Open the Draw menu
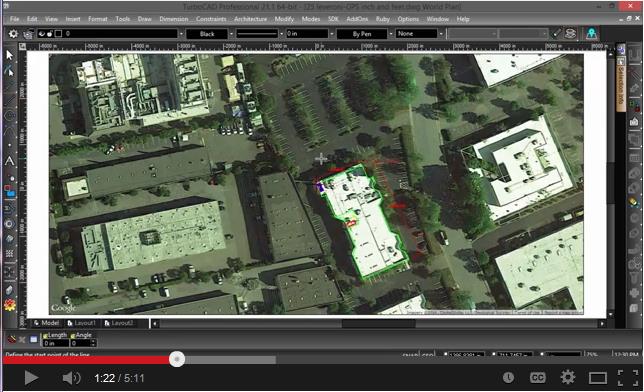The width and height of the screenshot is (644, 392). tap(145, 19)
